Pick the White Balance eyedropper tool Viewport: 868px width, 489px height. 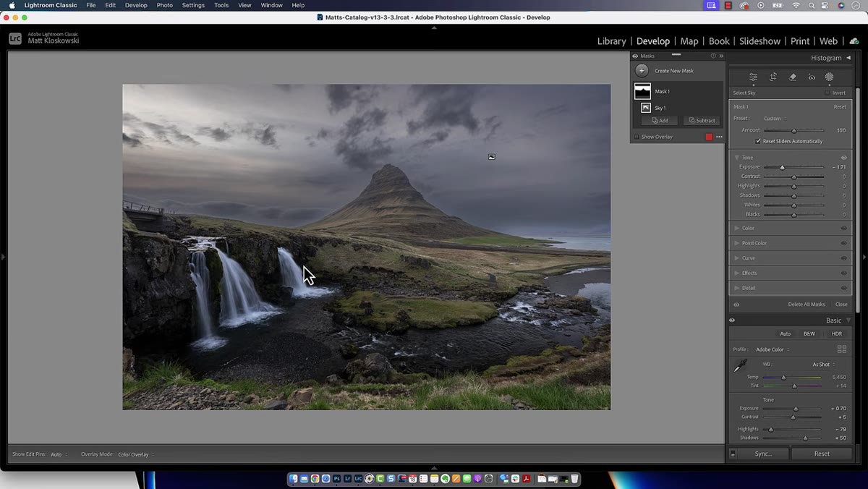click(741, 367)
